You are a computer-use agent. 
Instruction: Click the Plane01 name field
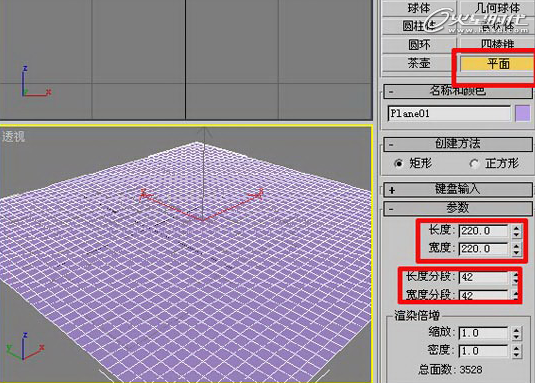[449, 114]
